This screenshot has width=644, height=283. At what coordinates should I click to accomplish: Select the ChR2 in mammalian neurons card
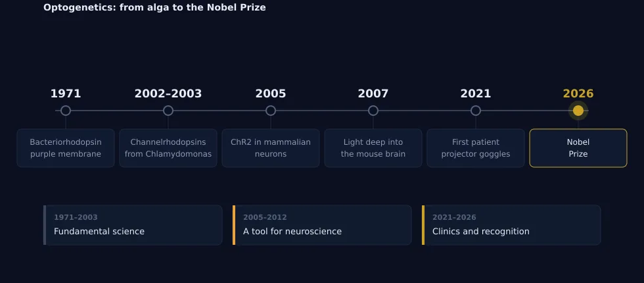coord(271,148)
